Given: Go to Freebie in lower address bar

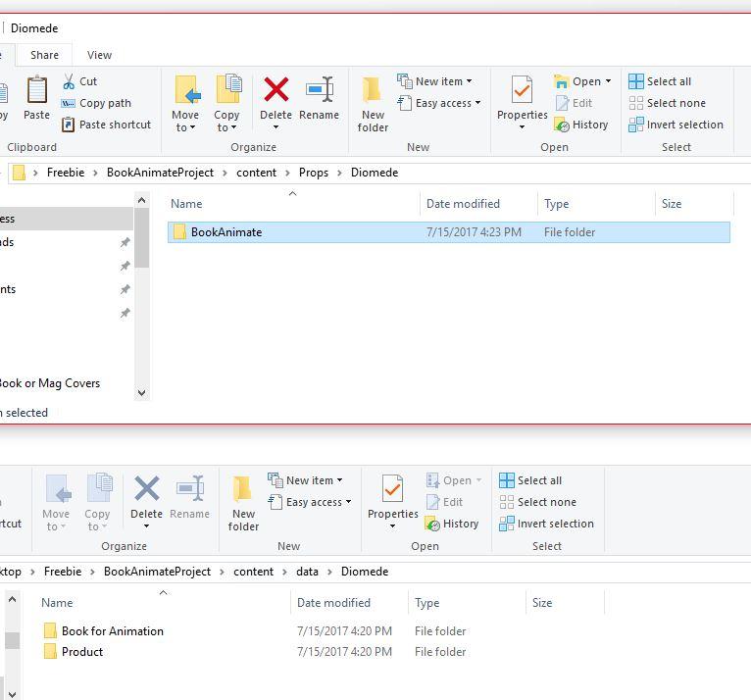Looking at the screenshot, I should [x=63, y=572].
